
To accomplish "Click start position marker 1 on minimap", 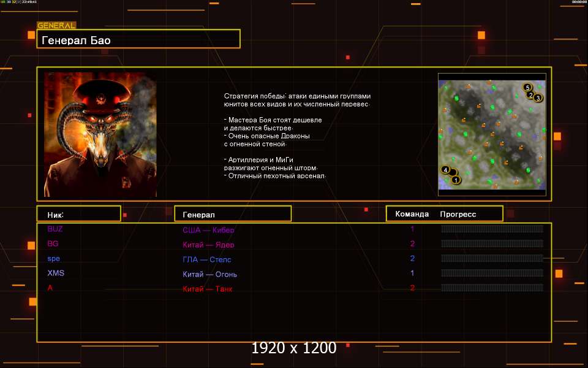I will [x=456, y=180].
